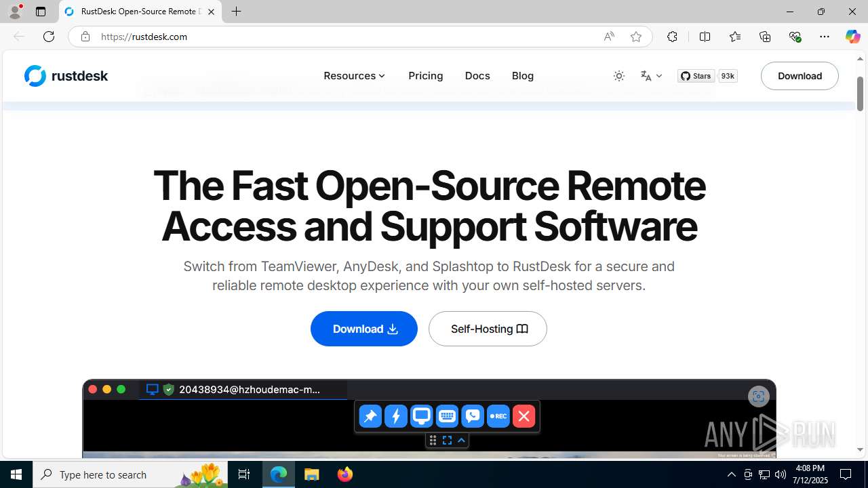868x488 pixels.
Task: Open the Windows Start menu
Action: [x=16, y=474]
